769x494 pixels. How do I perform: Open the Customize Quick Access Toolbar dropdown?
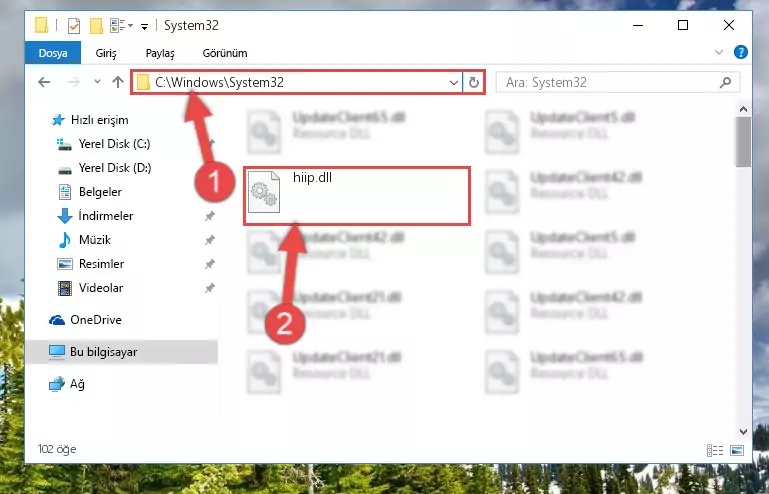click(x=145, y=26)
